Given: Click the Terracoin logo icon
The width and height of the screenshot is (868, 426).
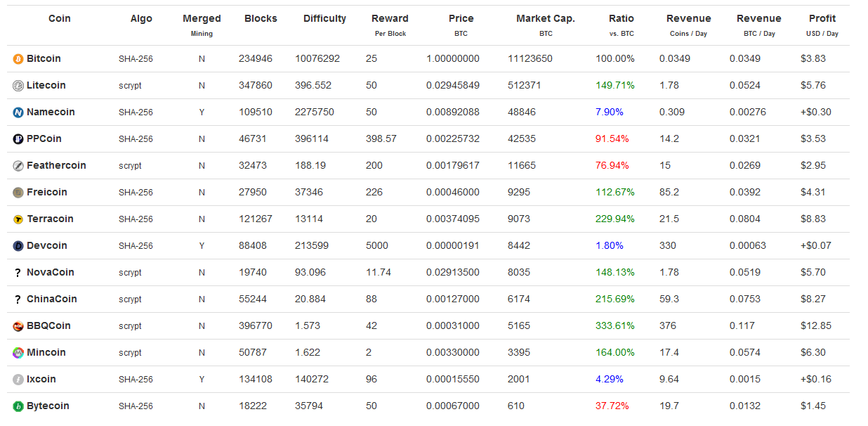Looking at the screenshot, I should click(18, 219).
